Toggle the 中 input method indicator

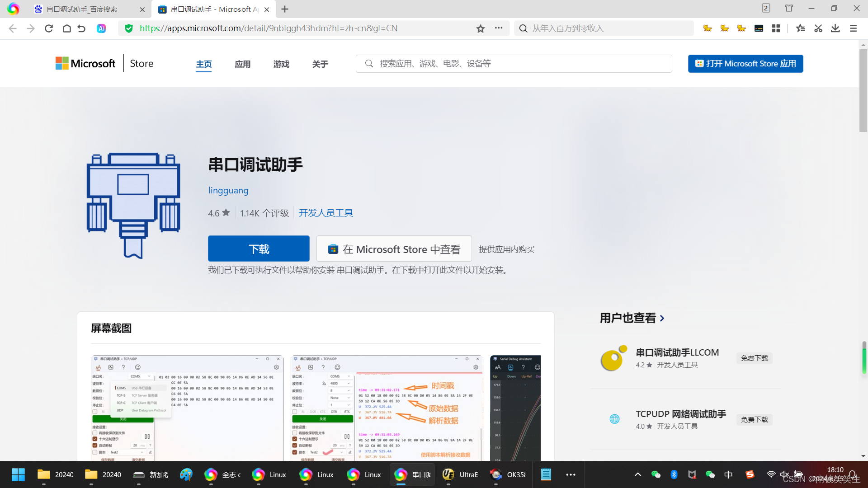tap(728, 474)
